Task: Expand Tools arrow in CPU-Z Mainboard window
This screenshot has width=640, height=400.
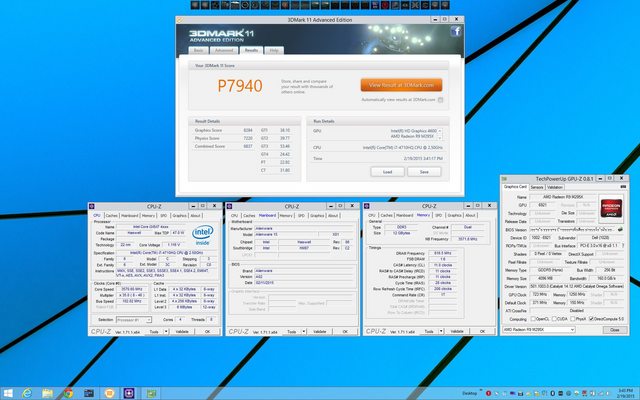Action: [304, 331]
